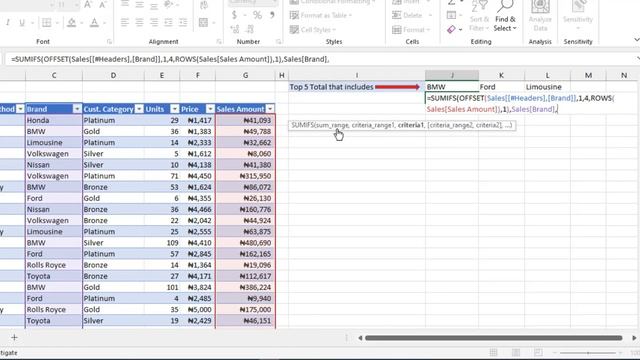Image resolution: width=640 pixels, height=360 pixels.
Task: Switch to Page Break Preview
Action: [x=538, y=353]
